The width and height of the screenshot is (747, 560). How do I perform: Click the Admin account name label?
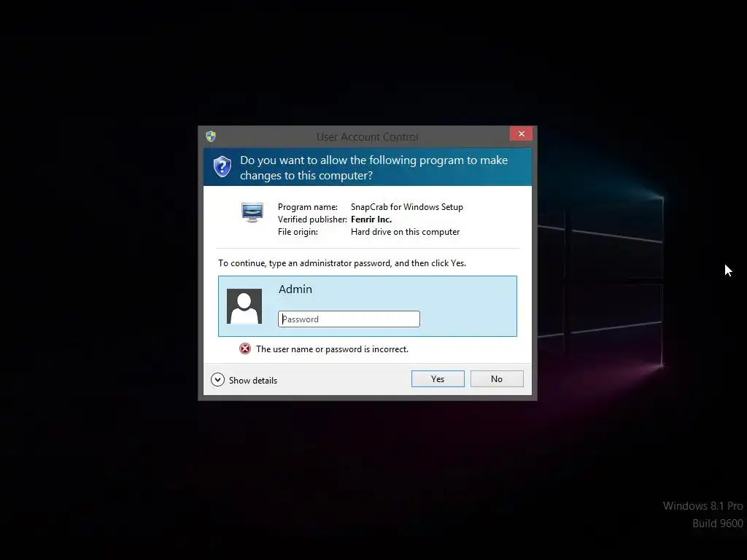coord(295,289)
